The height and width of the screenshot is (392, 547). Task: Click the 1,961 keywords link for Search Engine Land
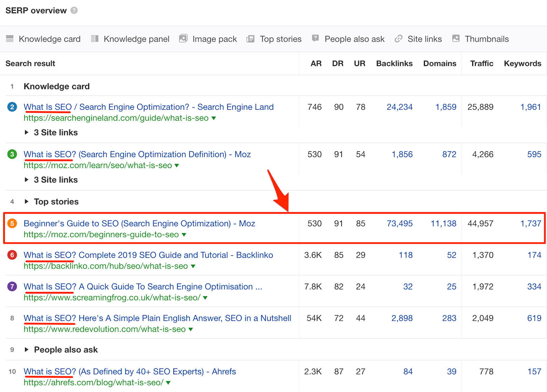click(x=530, y=107)
